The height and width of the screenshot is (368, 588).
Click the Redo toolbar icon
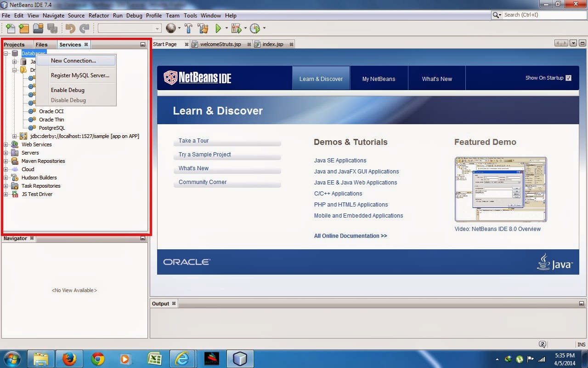(84, 29)
